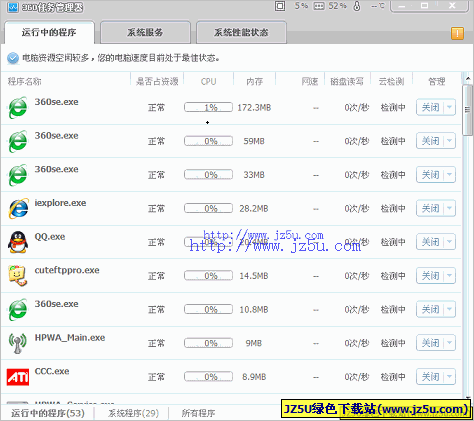474x421 pixels.
Task: Open the dropdown arrow beside iexplore.exe 关闭
Action: 450,208
